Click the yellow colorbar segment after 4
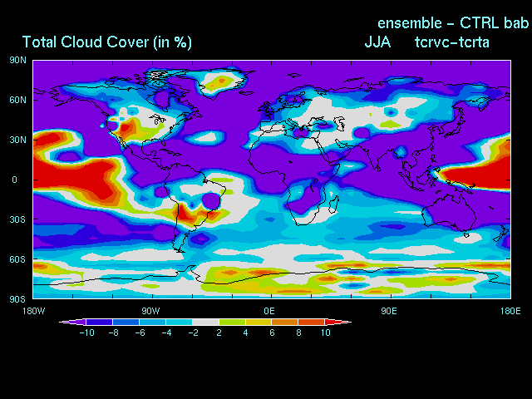This screenshot has width=532, height=399. click(259, 321)
